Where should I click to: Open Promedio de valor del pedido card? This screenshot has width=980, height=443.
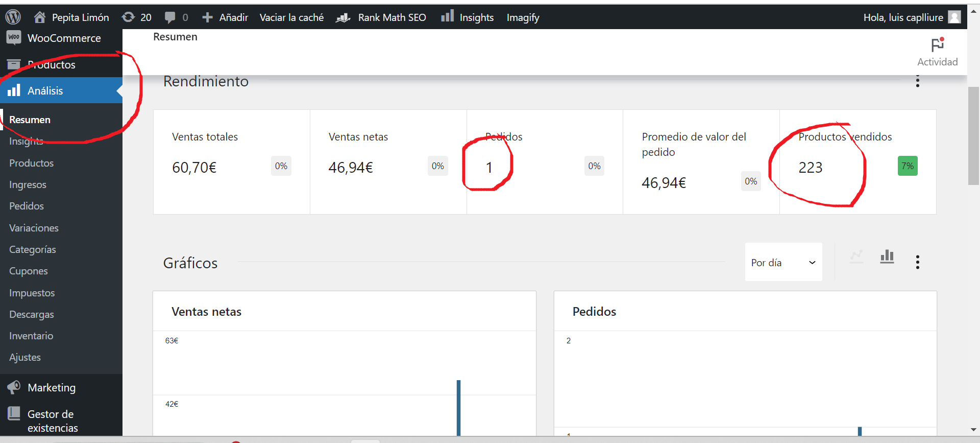pos(701,162)
